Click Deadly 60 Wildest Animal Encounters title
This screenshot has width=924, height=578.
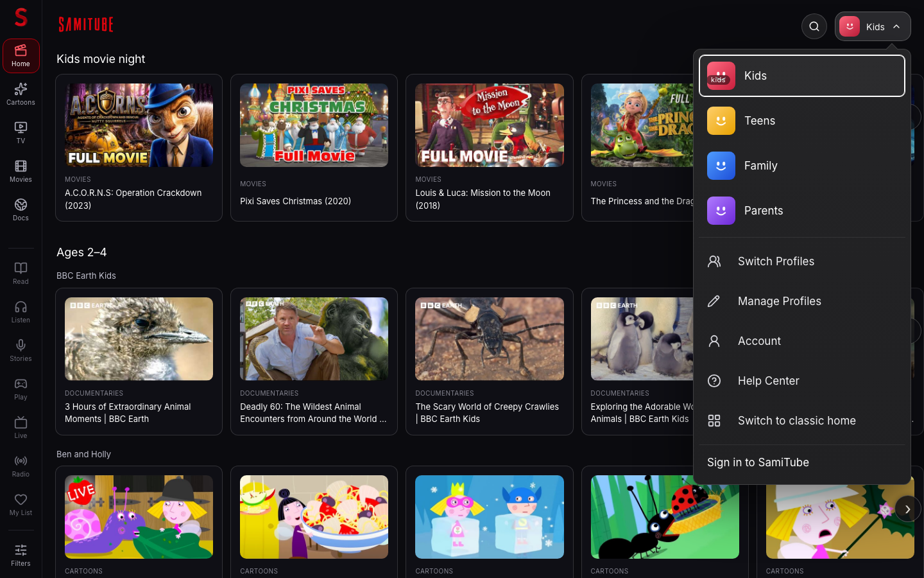point(313,413)
